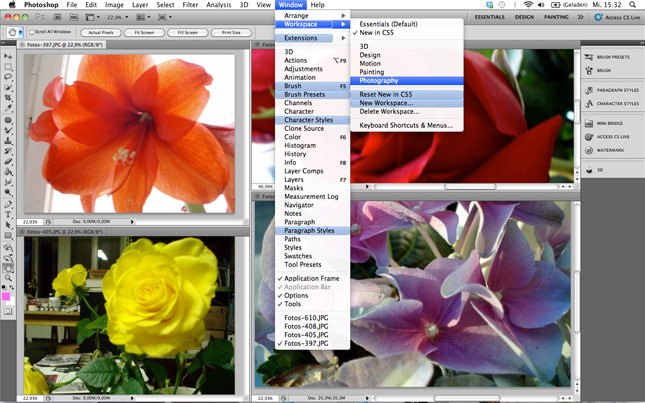Select the Dodge tool
Viewport: 645px width, 403px height.
pyautogui.click(x=8, y=192)
